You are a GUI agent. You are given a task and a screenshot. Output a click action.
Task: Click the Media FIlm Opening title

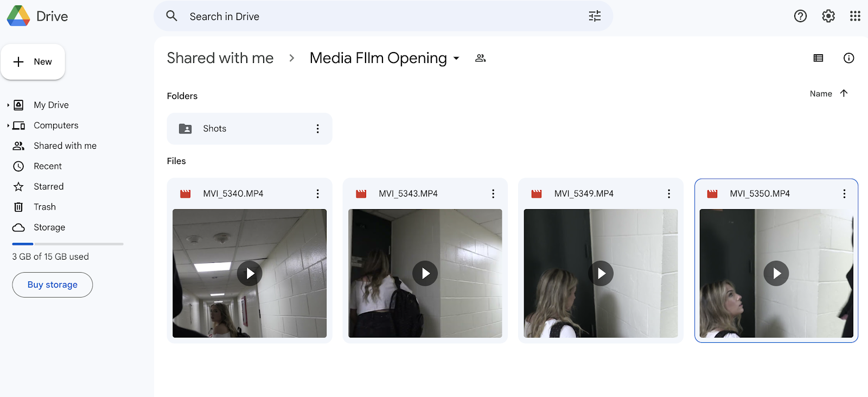coord(378,58)
